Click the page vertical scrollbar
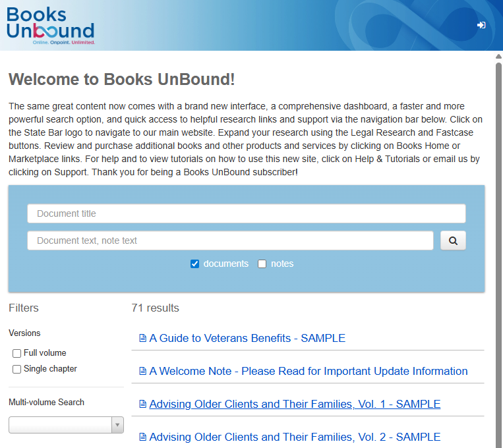This screenshot has width=503, height=448. (498, 250)
